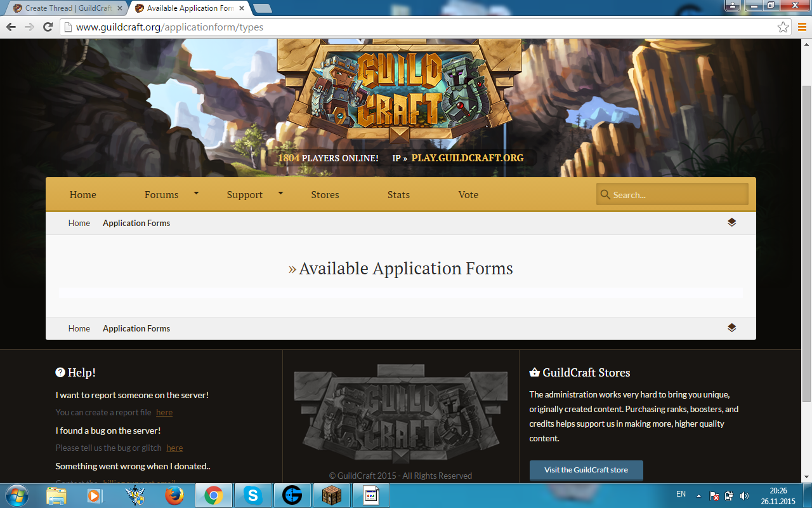Click Application Forms in the bottom breadcrumb
The image size is (812, 508).
[x=136, y=328]
